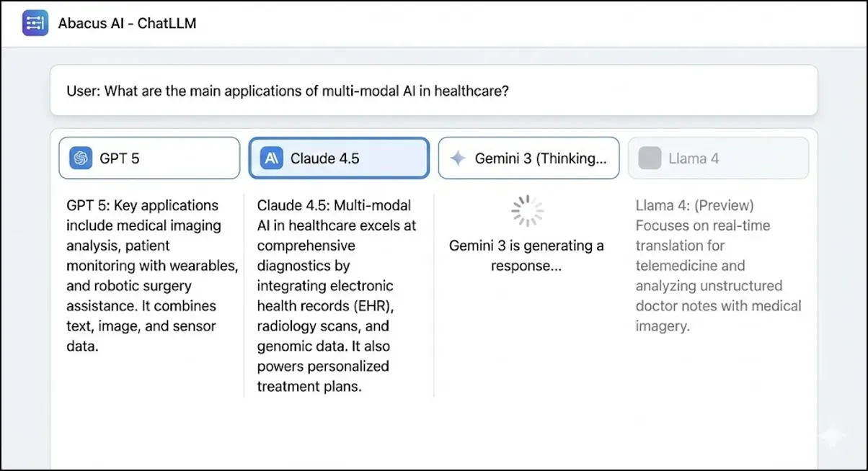Click the Abacus AI - ChatLLM title
The width and height of the screenshot is (868, 471).
tap(127, 22)
